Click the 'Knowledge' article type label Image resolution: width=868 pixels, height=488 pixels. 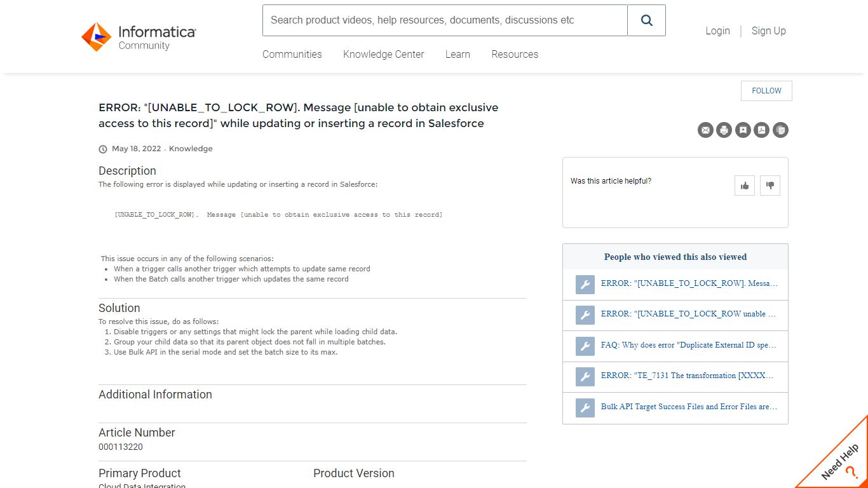191,149
